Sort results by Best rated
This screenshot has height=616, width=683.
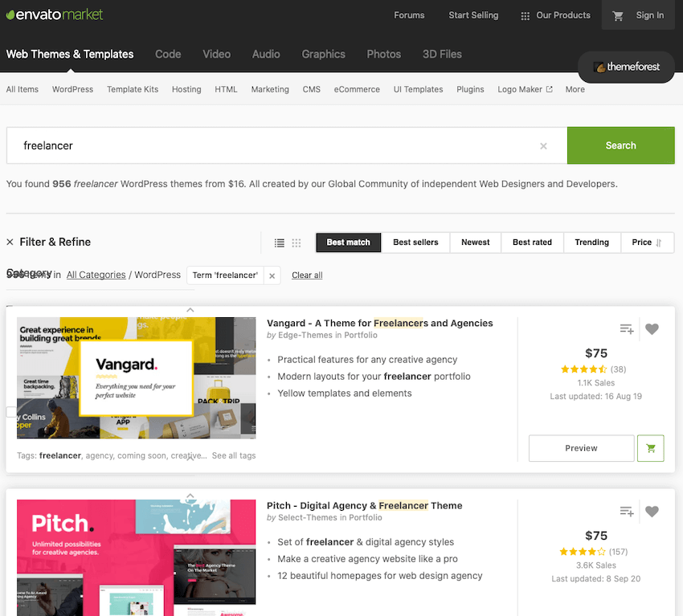pos(532,243)
